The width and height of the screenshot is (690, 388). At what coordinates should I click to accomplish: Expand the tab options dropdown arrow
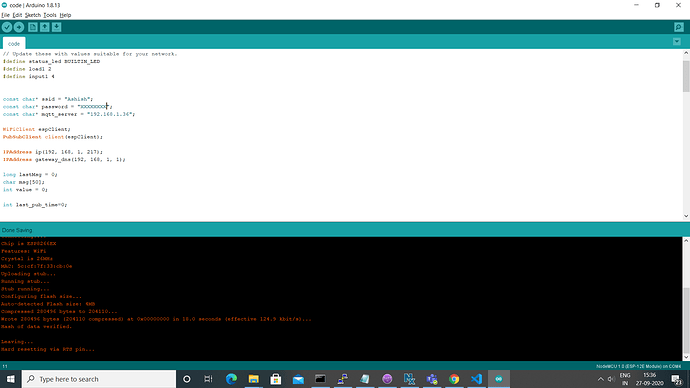677,42
